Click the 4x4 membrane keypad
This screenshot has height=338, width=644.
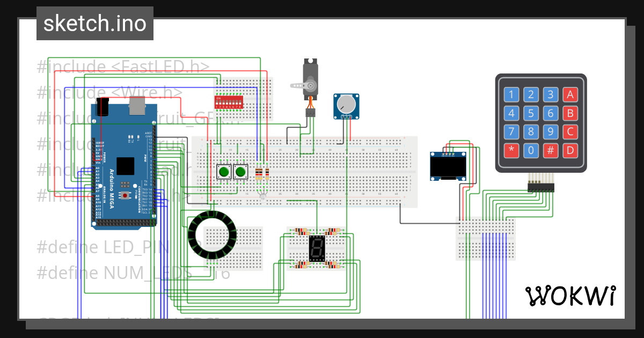tap(540, 123)
